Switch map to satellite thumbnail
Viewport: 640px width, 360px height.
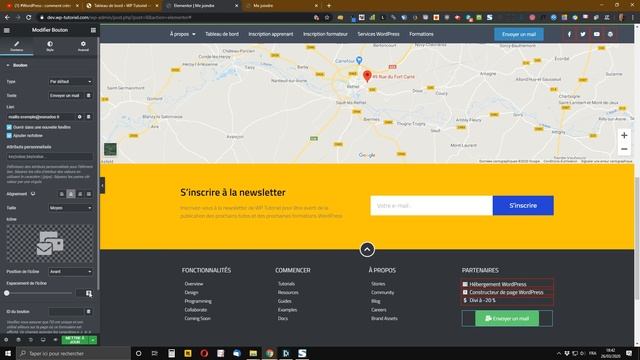[x=110, y=149]
